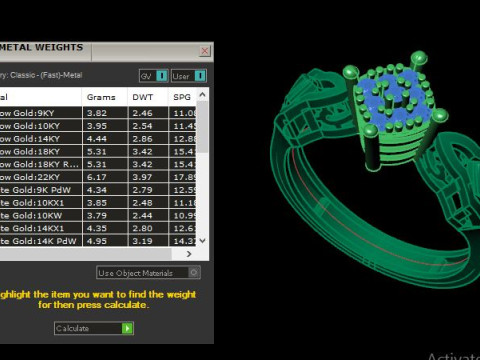Viewport: 480px width, 360px height.
Task: Click the 3.79 grams cell
Action: pos(105,215)
